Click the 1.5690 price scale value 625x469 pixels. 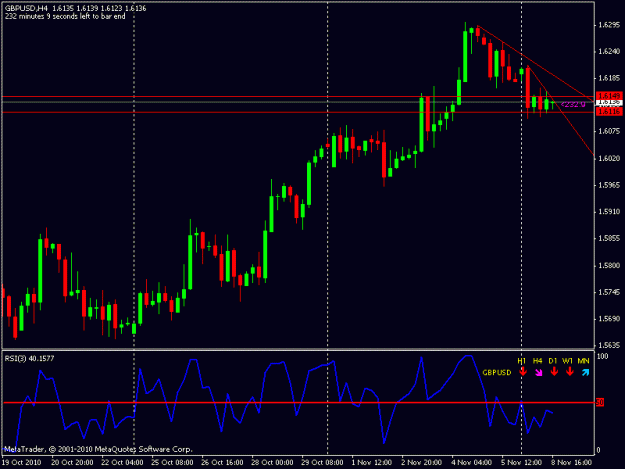(609, 319)
